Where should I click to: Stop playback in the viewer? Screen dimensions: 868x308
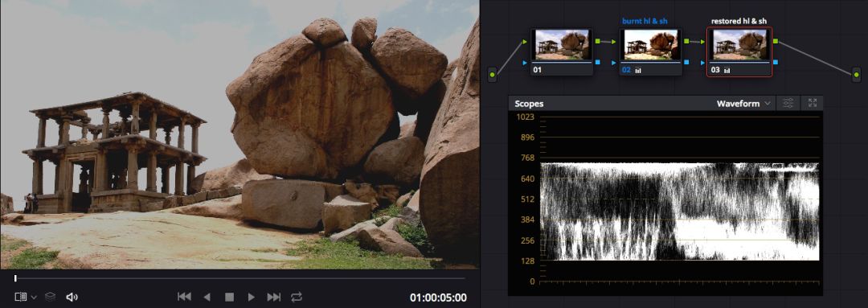pos(229,297)
